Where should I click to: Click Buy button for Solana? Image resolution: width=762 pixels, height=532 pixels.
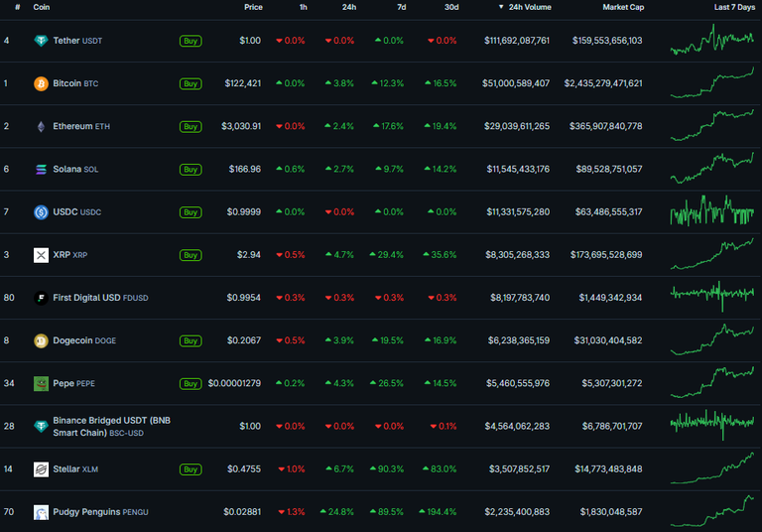coord(190,170)
